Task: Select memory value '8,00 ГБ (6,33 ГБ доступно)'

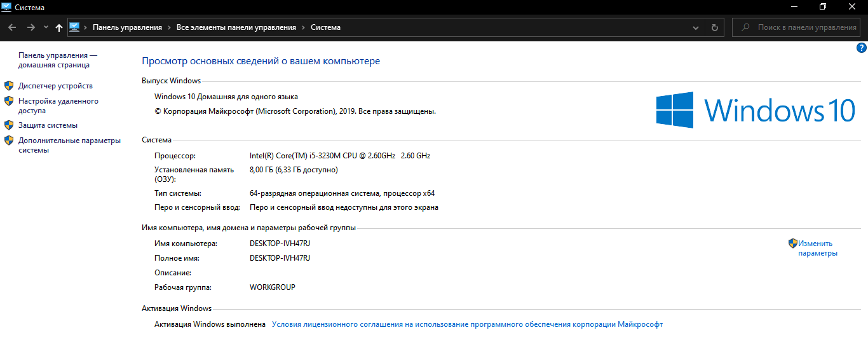Action: [294, 170]
